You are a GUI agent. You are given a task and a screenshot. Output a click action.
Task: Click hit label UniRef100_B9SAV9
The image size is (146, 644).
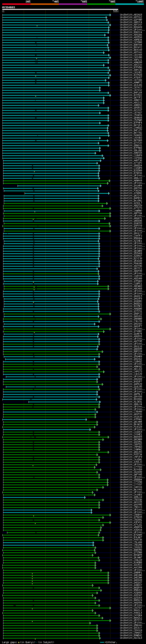click(131, 27)
